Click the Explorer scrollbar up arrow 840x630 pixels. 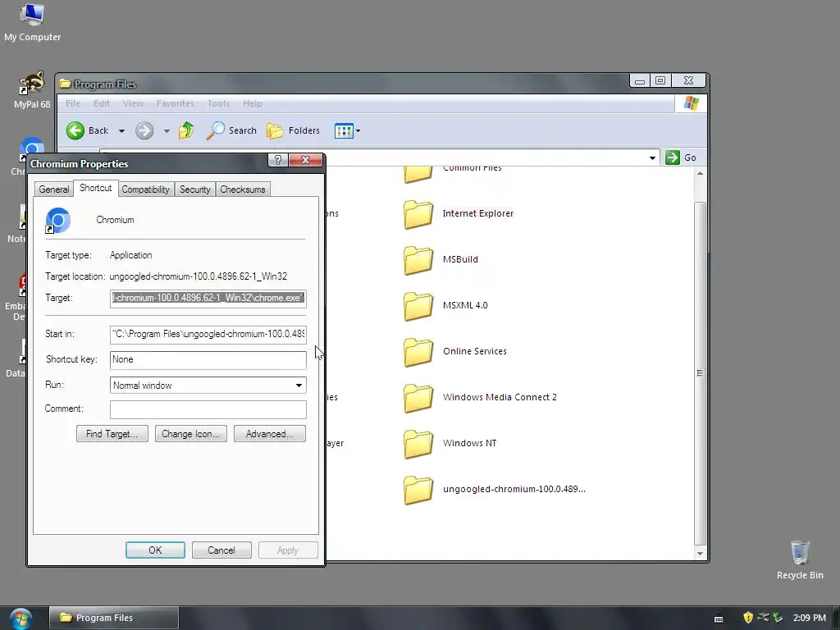700,174
